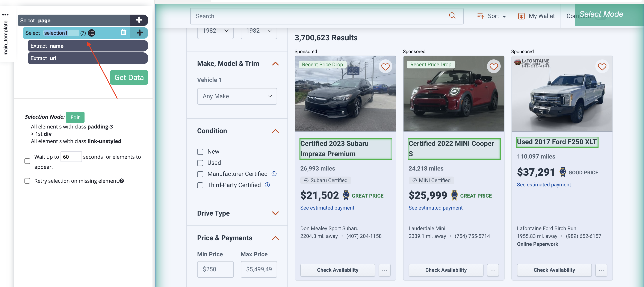Click the selection1 name field

pyautogui.click(x=61, y=33)
